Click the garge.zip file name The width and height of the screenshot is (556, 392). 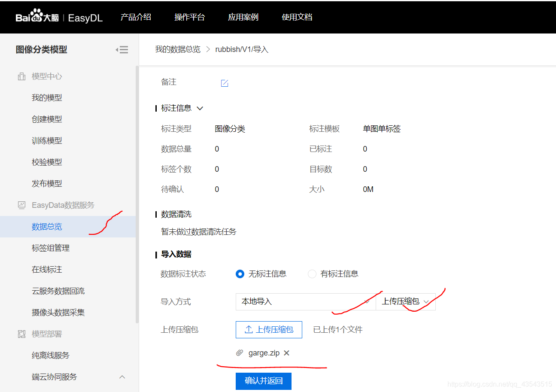tap(264, 353)
